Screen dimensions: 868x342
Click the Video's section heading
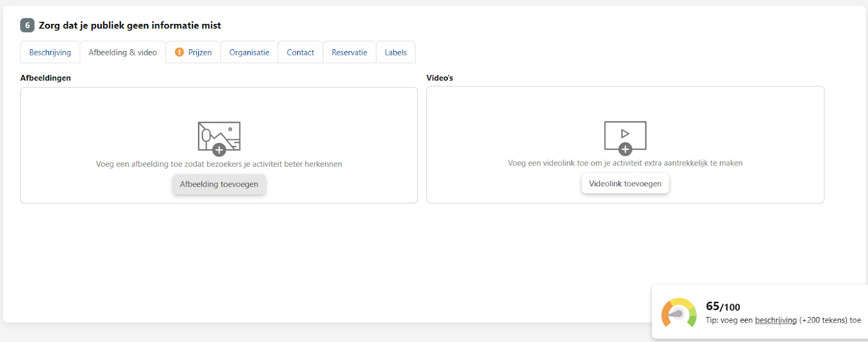(439, 78)
